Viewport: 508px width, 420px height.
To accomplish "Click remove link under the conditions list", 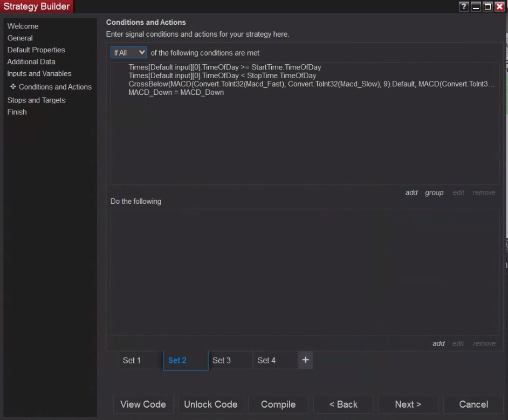I will click(x=484, y=192).
